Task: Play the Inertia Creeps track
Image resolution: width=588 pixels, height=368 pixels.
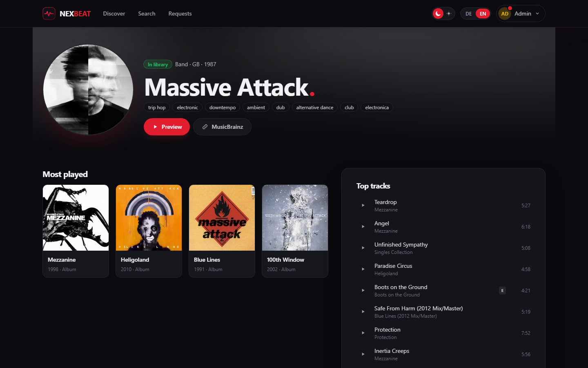Action: [363, 354]
